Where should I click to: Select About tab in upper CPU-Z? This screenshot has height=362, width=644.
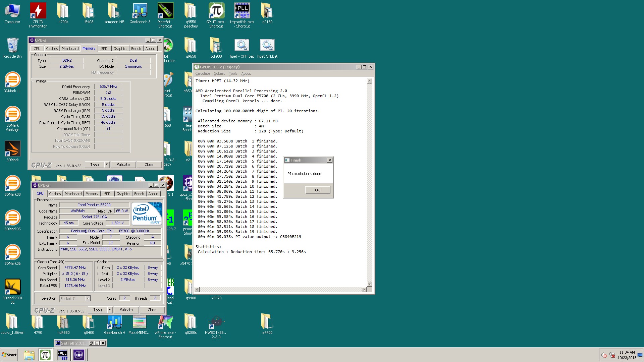point(150,49)
